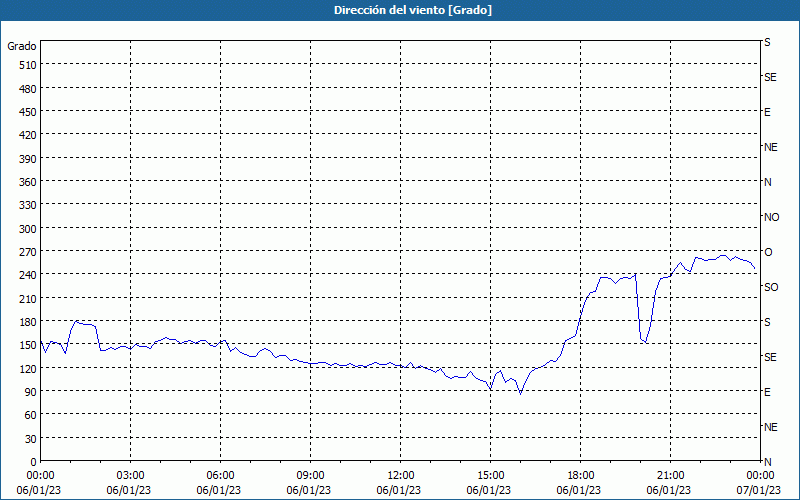Click the 210 y-axis value

point(29,298)
